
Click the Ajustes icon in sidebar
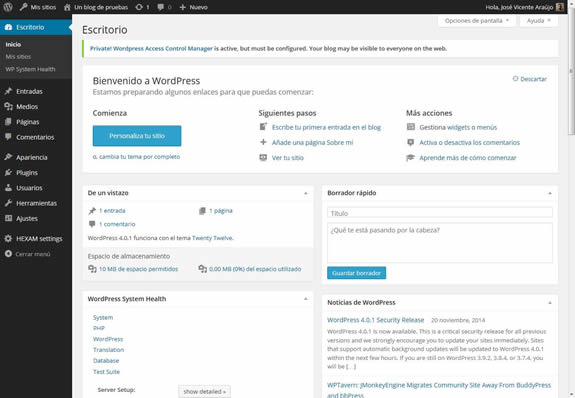[x=8, y=218]
